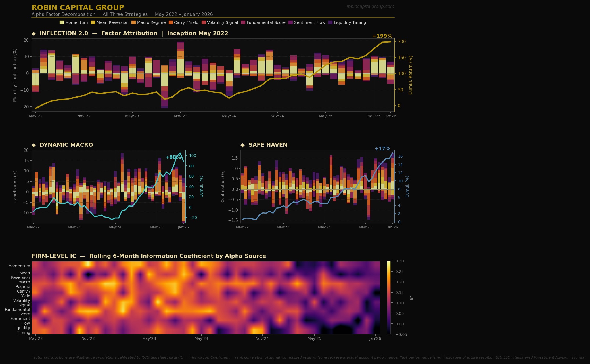Viewport: 590px width, 364px height.
Task: Click the diamond icon beside SAFE HAVEN
Action: [242, 145]
